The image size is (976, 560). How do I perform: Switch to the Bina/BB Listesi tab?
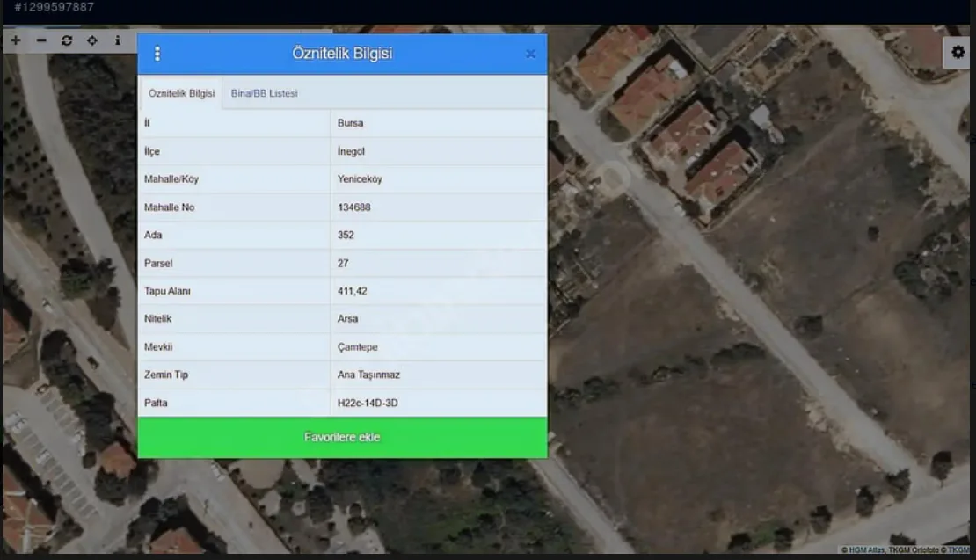[x=264, y=93]
